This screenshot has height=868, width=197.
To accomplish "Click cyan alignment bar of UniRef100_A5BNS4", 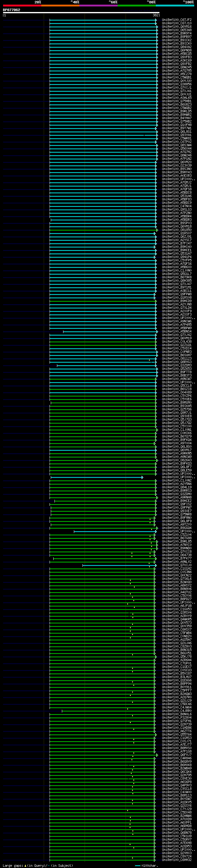I will pos(110,332).
